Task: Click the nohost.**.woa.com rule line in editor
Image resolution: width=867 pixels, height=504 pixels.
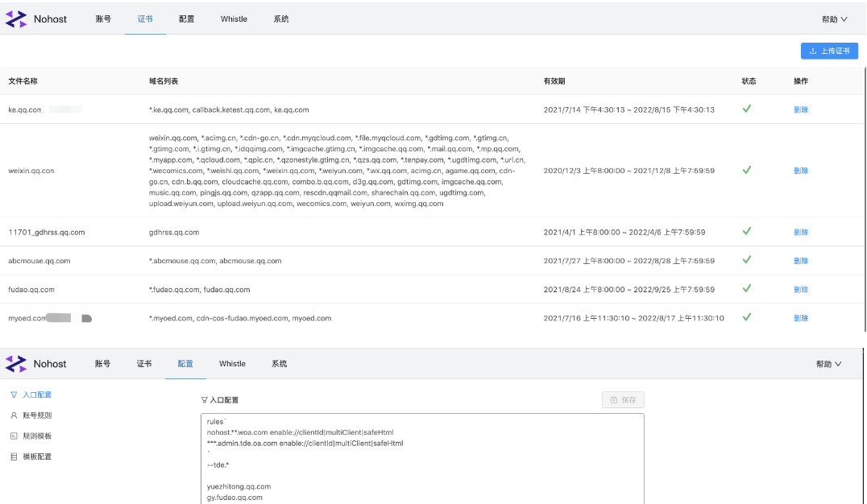Action: (301, 432)
